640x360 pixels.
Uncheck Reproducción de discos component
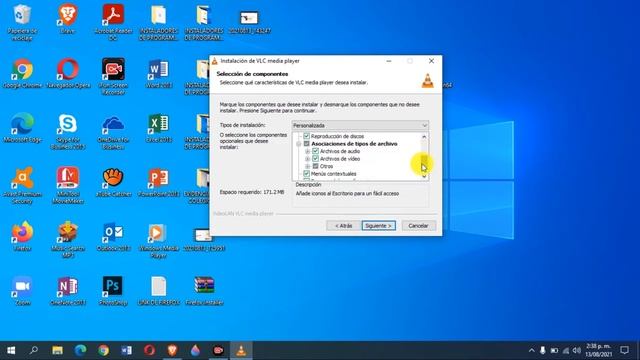point(307,136)
